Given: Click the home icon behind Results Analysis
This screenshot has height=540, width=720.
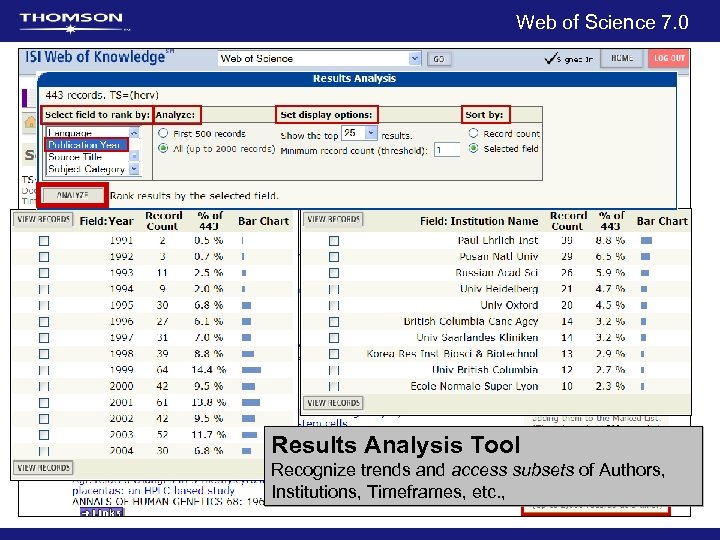Looking at the screenshot, I should tap(30, 123).
